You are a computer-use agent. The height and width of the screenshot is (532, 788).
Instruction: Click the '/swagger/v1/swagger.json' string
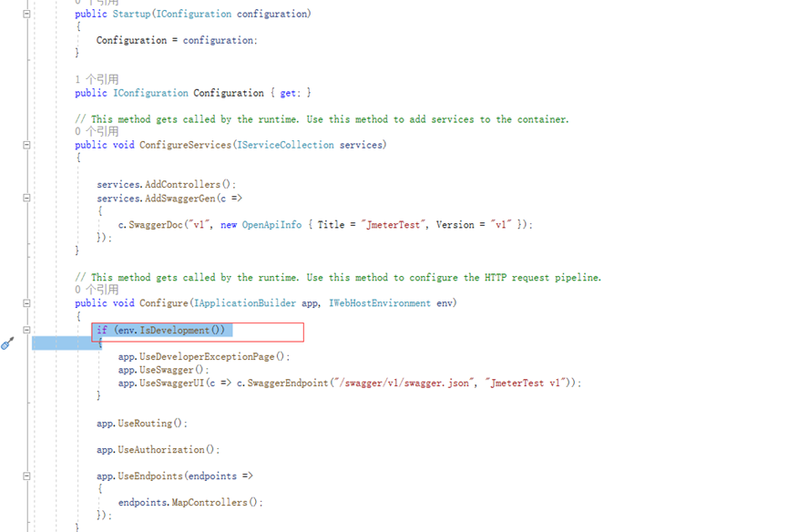pos(404,383)
